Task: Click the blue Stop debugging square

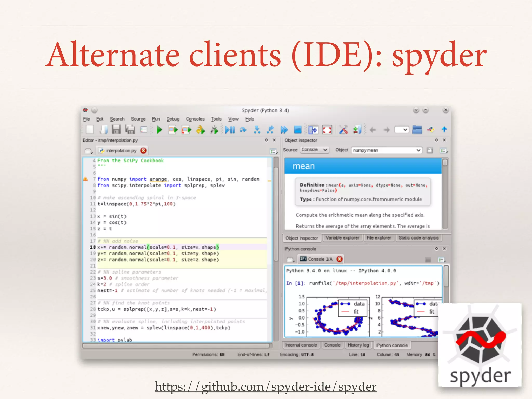Action: [x=297, y=129]
